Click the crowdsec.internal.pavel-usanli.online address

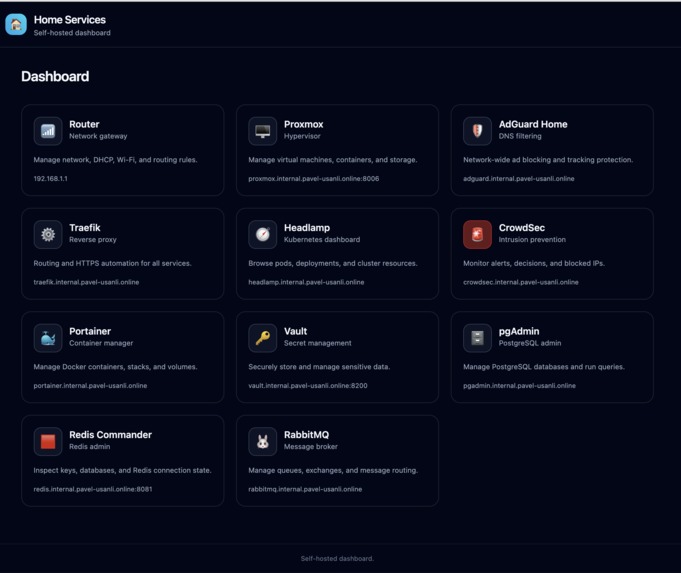coord(521,282)
